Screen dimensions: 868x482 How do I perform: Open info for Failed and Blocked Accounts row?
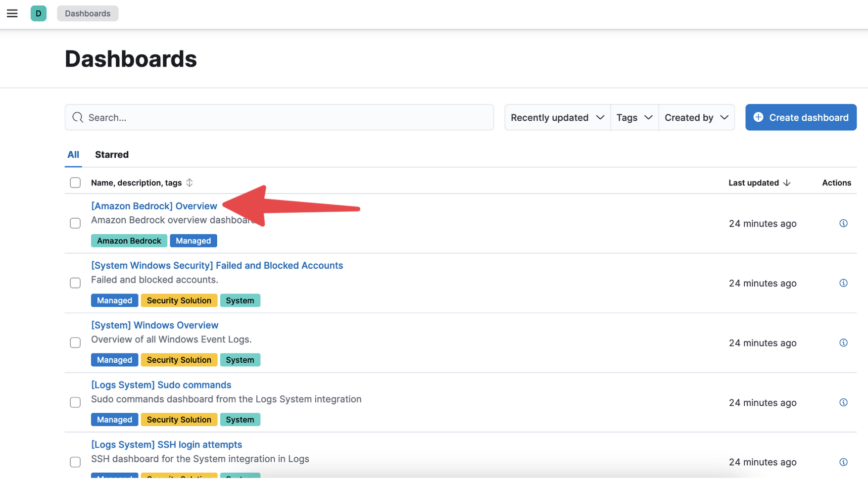[843, 283]
